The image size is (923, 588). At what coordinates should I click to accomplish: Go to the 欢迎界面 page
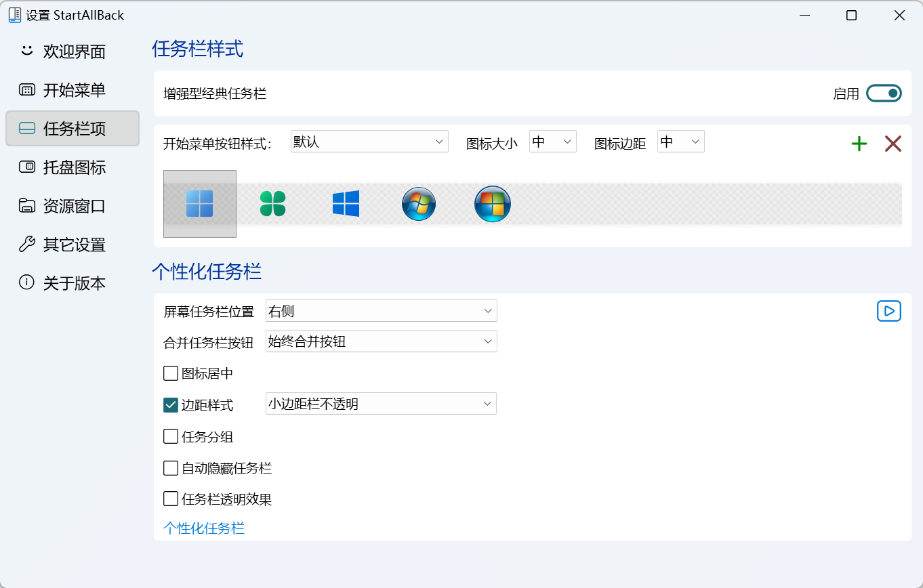(73, 51)
